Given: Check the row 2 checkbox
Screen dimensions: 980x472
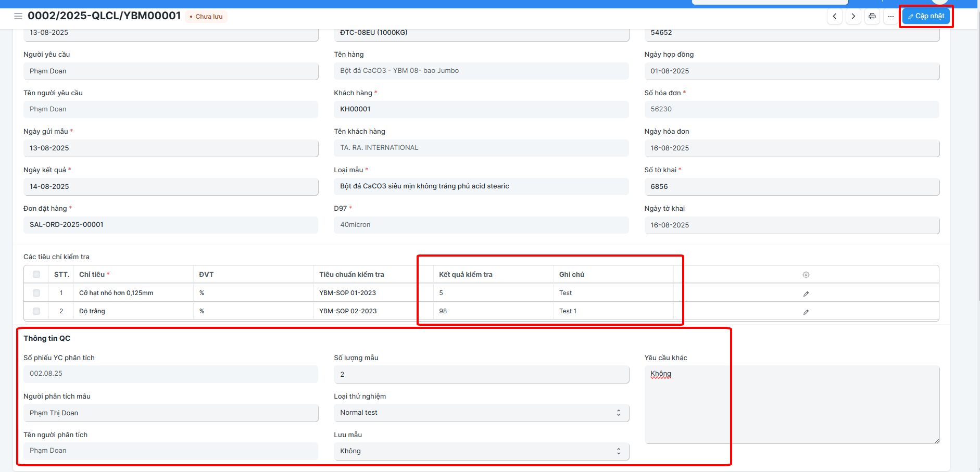Looking at the screenshot, I should (36, 311).
